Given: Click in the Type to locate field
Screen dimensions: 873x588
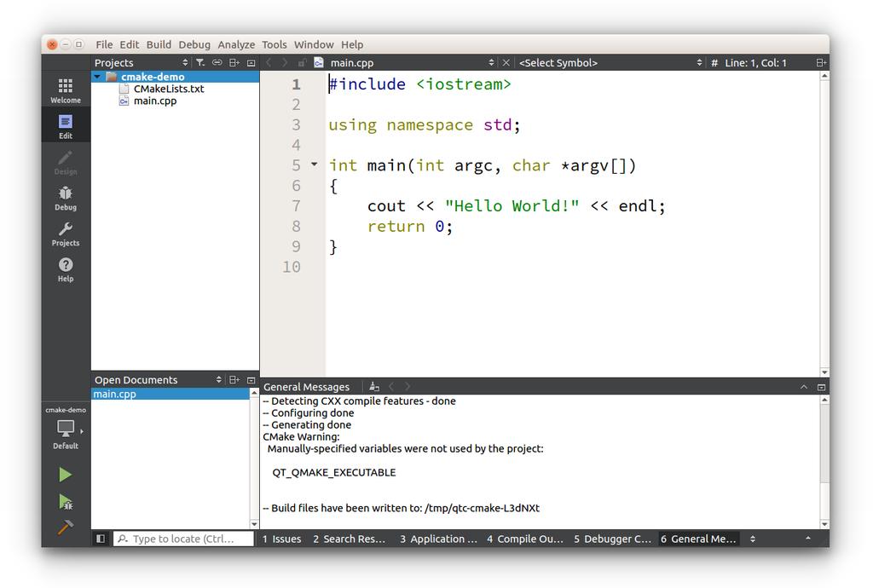Looking at the screenshot, I should [184, 539].
